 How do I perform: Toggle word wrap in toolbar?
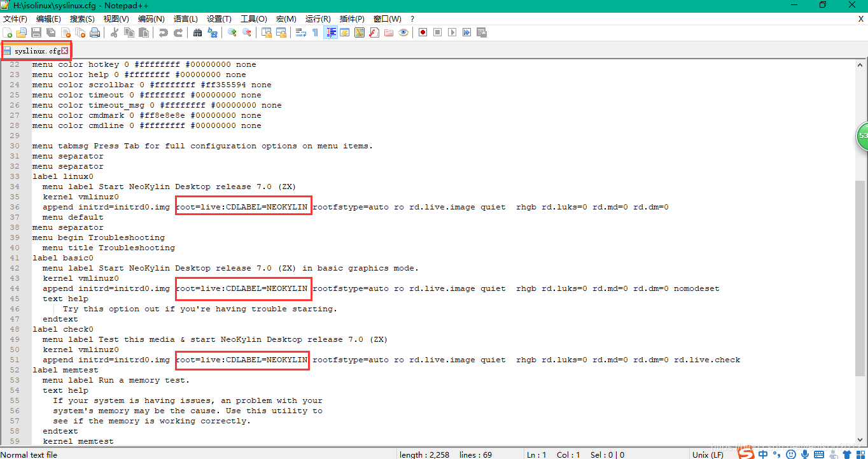pos(301,32)
